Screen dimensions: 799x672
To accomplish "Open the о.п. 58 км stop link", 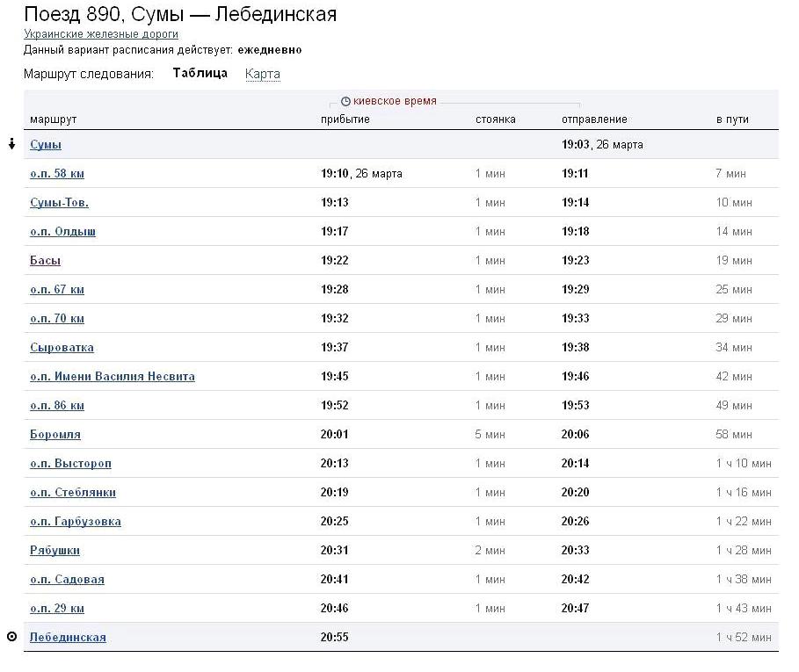I will [x=57, y=174].
